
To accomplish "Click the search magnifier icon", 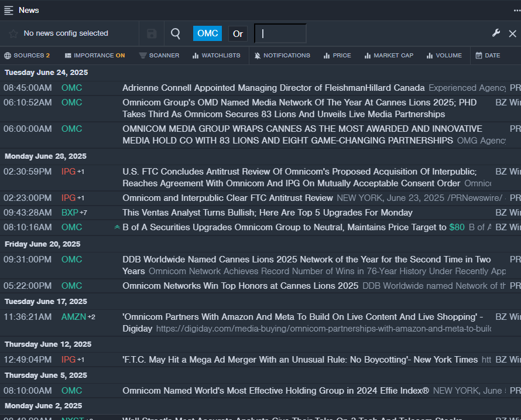I will point(176,33).
